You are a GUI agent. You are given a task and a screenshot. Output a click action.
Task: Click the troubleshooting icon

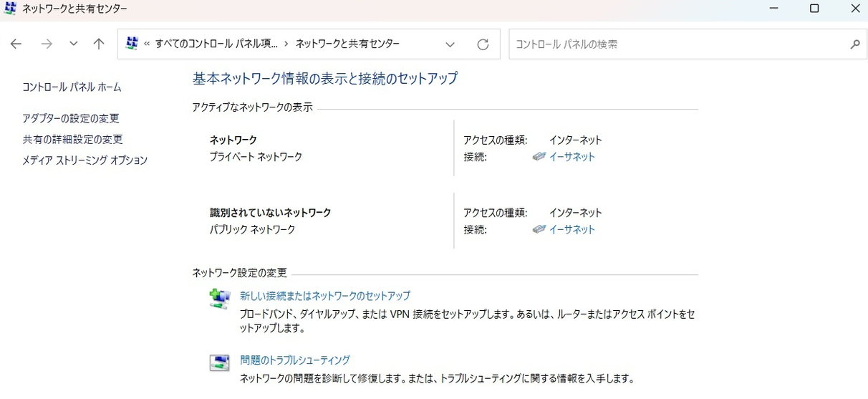(219, 362)
